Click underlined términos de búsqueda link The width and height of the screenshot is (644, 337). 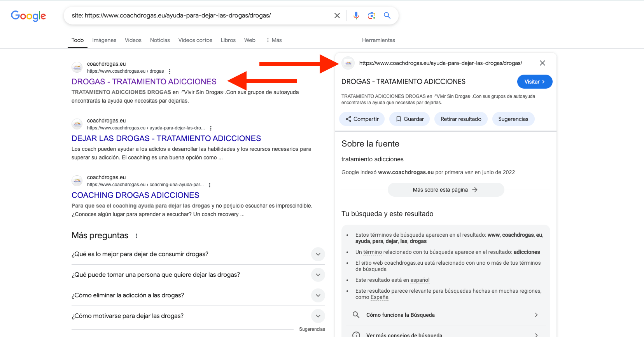397,235
